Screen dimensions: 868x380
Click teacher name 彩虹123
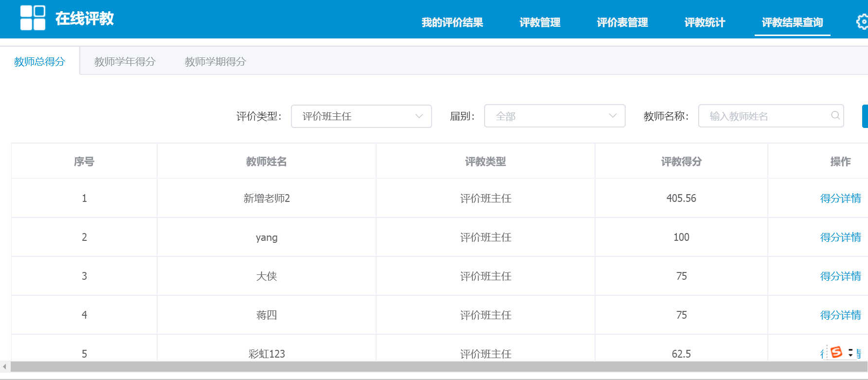(x=267, y=354)
